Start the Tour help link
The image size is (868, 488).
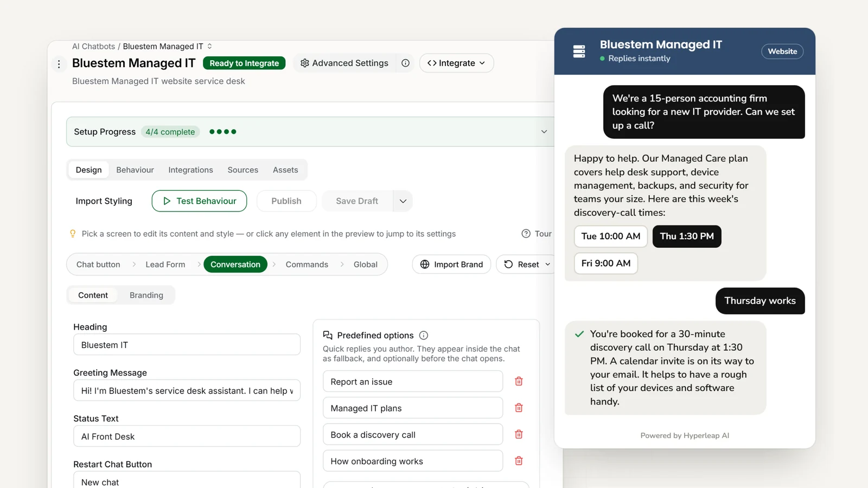(x=537, y=234)
